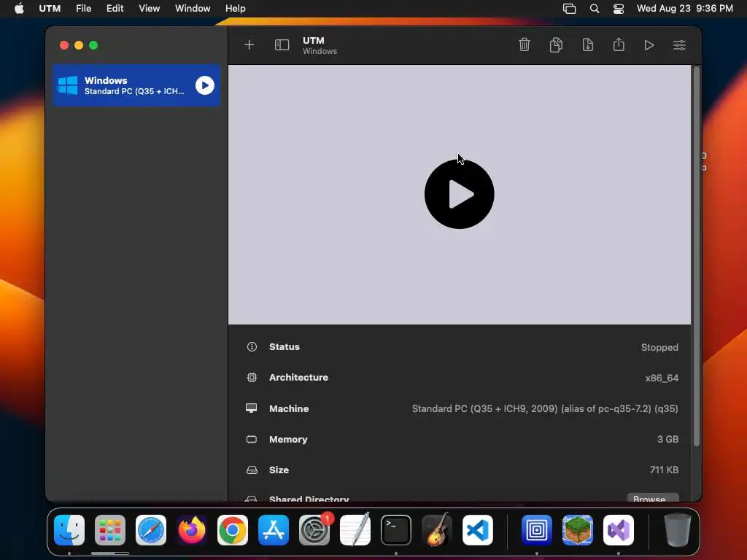Open Stage Manager from the menu bar icon
The height and width of the screenshot is (560, 747).
[569, 9]
